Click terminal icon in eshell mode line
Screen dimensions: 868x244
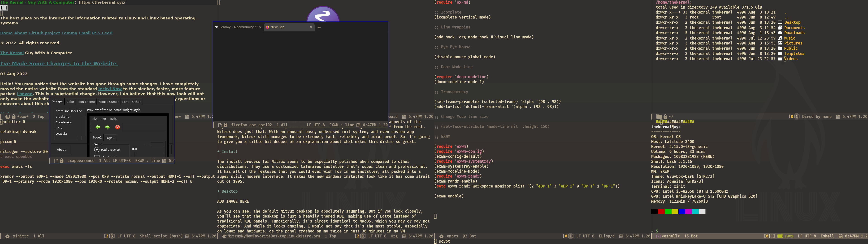658,237
